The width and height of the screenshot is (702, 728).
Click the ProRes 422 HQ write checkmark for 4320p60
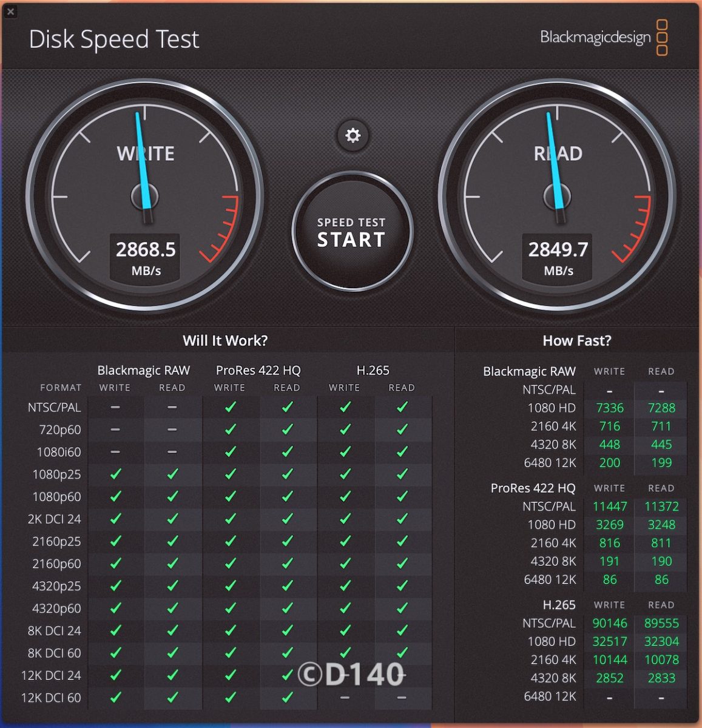230,608
